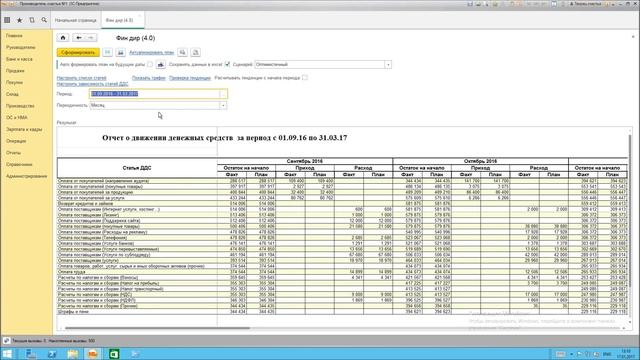
Task: Expand the Сценарий dropdown
Action: (x=388, y=64)
